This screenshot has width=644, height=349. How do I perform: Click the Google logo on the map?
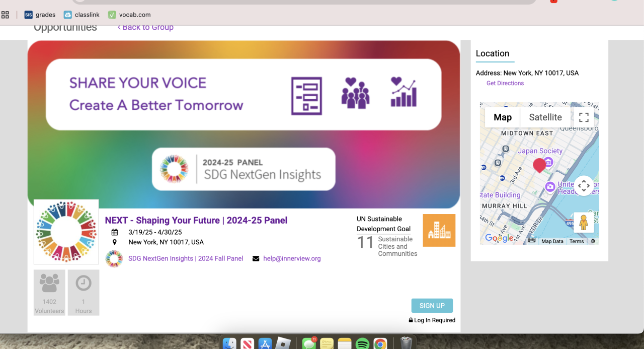500,238
